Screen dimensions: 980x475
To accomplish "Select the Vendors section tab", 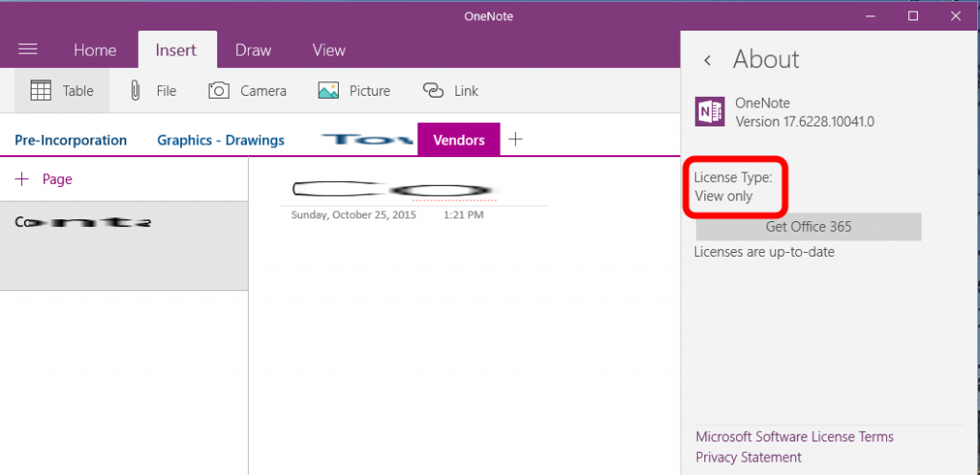I will pos(458,141).
